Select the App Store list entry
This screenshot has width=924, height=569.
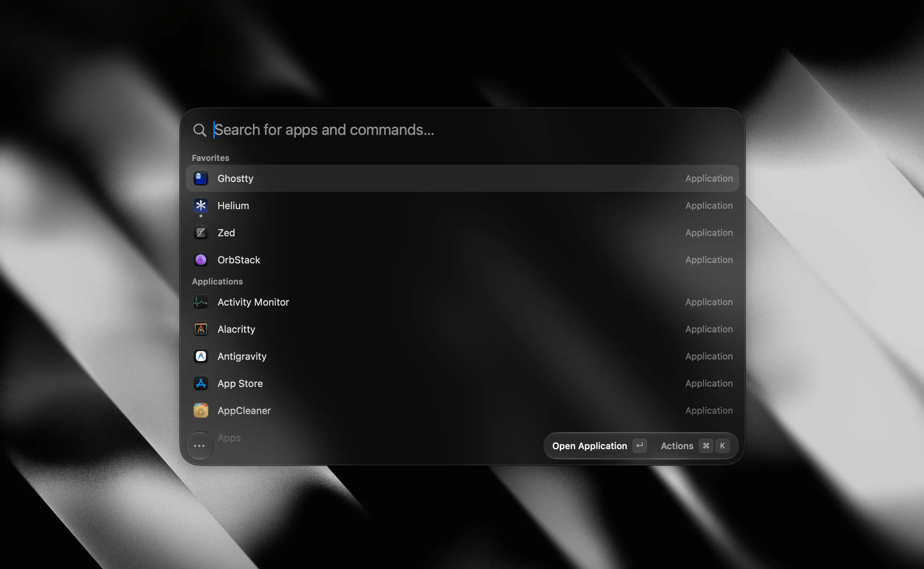[462, 383]
